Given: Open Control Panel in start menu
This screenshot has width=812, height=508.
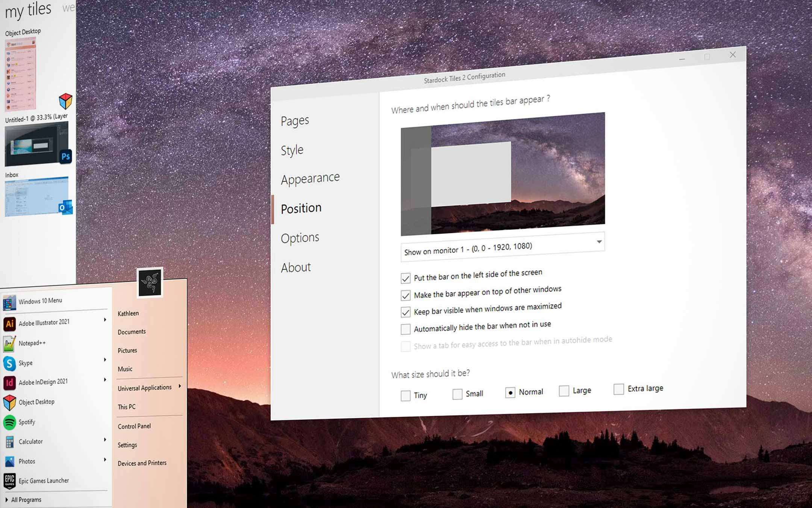Looking at the screenshot, I should click(x=134, y=426).
